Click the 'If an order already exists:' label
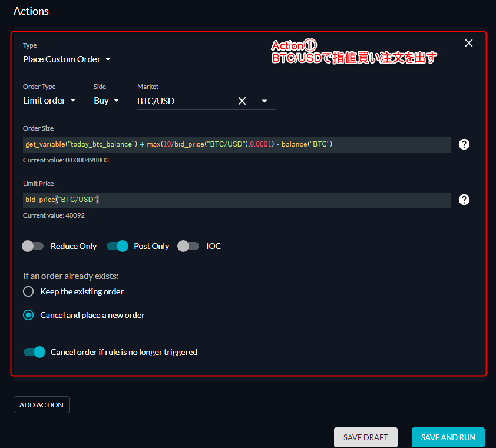The image size is (496, 448). 71,276
